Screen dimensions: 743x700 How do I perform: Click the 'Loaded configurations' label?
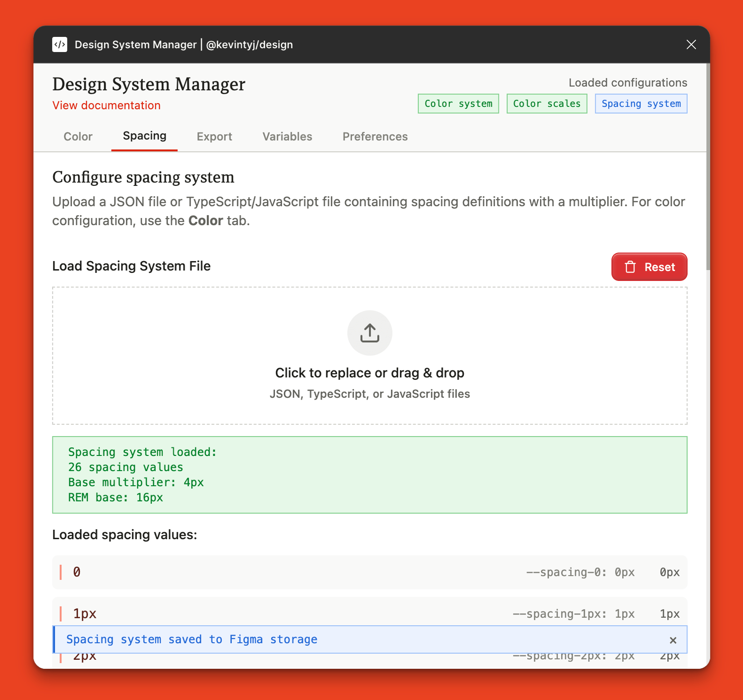click(x=628, y=83)
